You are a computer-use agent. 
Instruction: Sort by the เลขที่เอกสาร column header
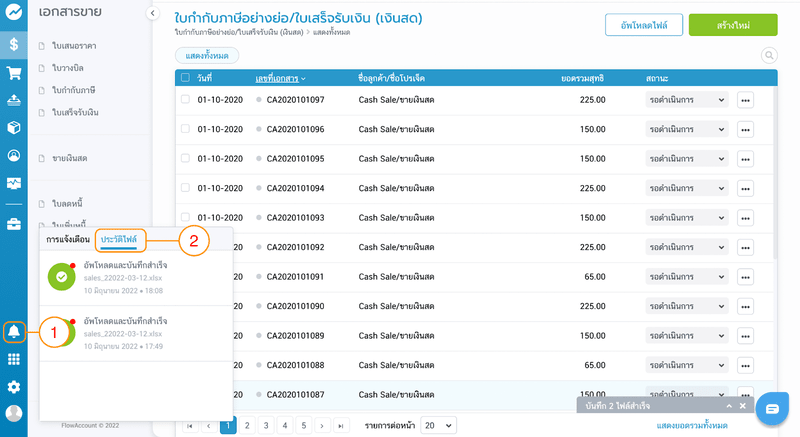click(281, 78)
